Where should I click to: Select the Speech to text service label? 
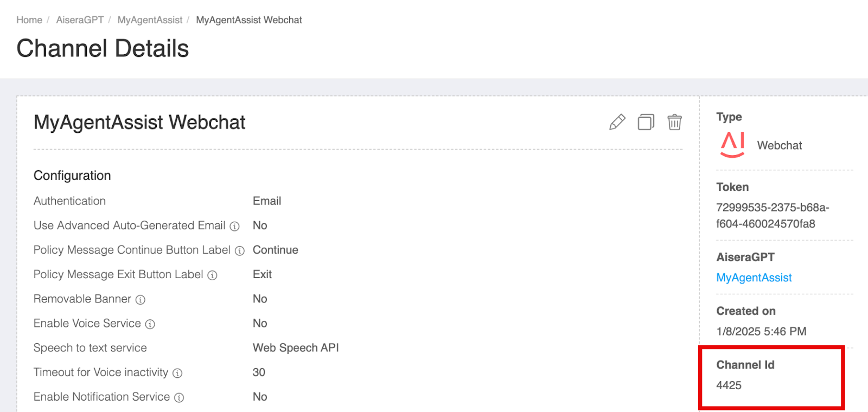pyautogui.click(x=90, y=348)
